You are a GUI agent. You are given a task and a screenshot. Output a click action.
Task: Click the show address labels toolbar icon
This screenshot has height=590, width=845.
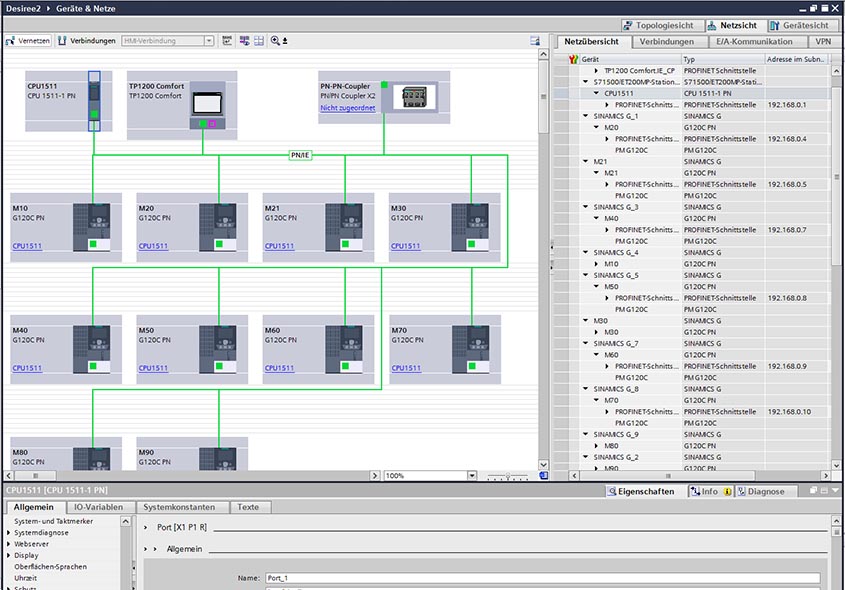coord(227,41)
